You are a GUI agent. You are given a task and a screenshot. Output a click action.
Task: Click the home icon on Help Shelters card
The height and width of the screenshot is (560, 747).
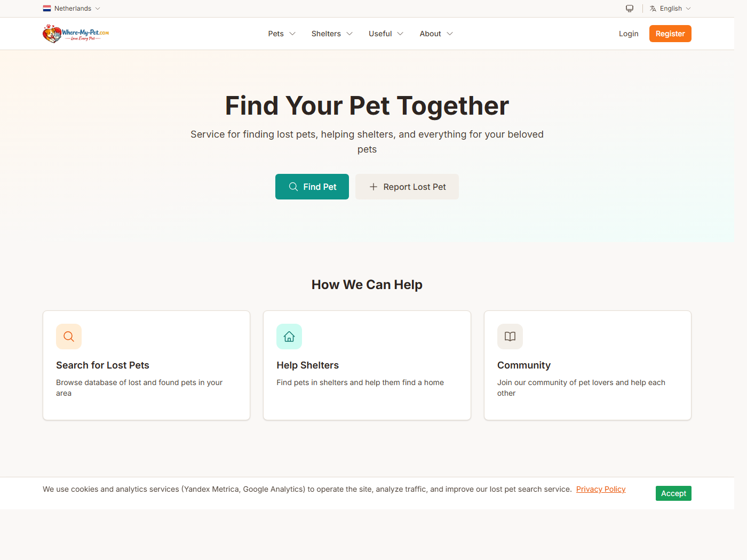[289, 337]
